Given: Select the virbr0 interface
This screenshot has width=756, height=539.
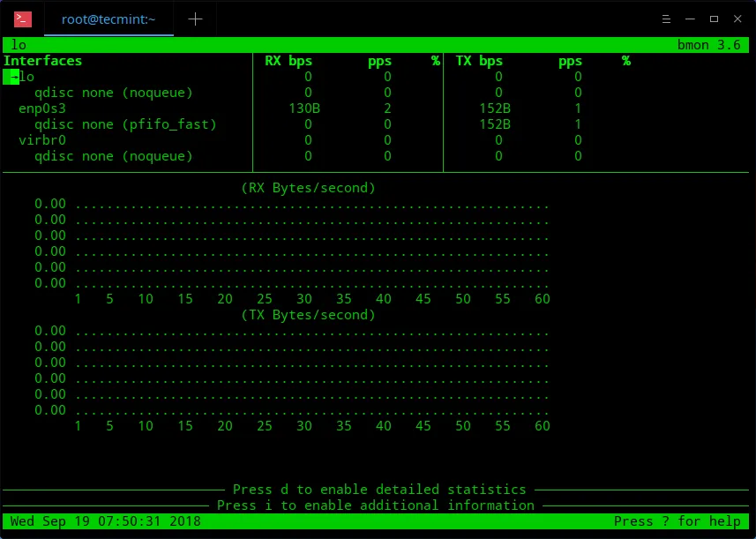Looking at the screenshot, I should pos(42,140).
